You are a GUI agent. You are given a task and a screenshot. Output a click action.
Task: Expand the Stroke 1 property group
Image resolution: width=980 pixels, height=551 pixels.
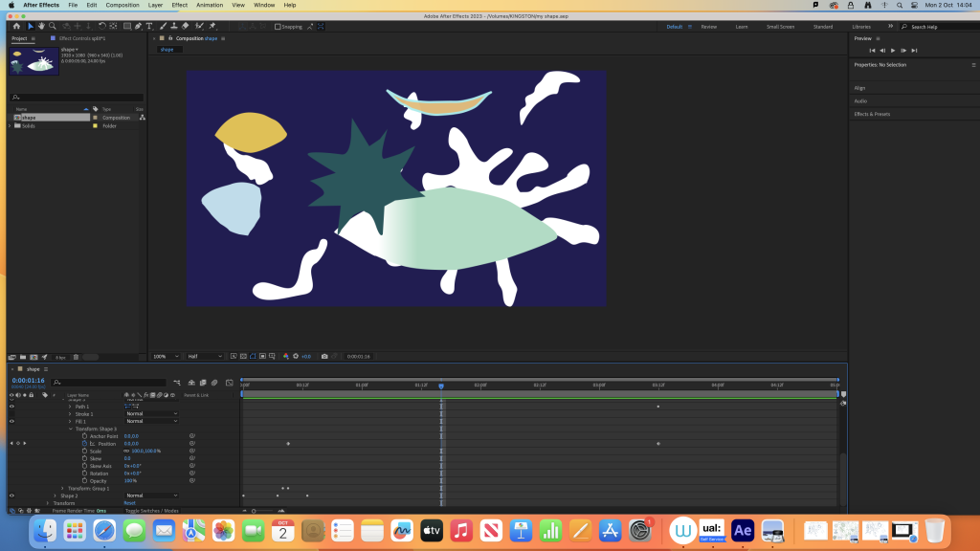[x=70, y=414]
